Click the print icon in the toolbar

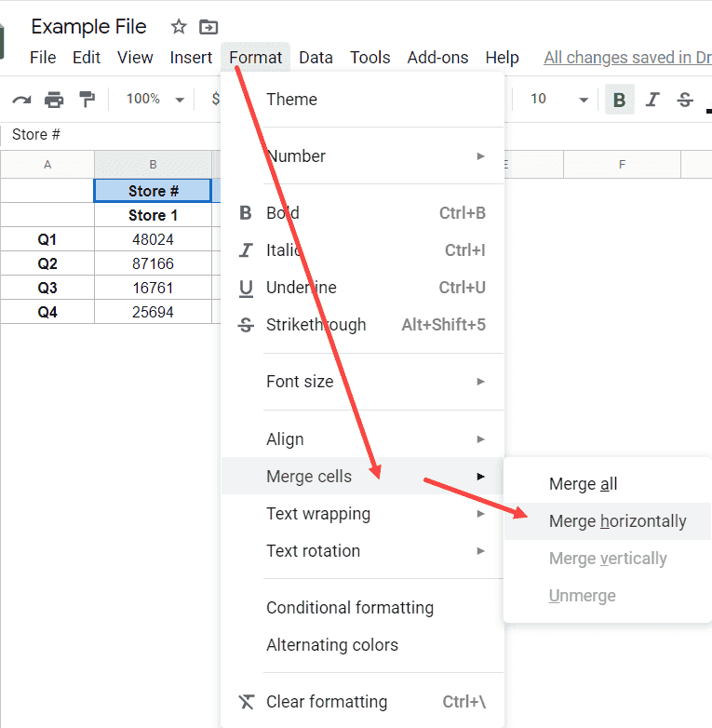54,100
